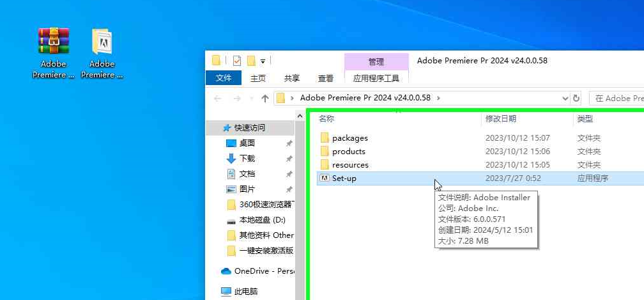
Task: Unpin 下载 via its pin icon
Action: 289,159
